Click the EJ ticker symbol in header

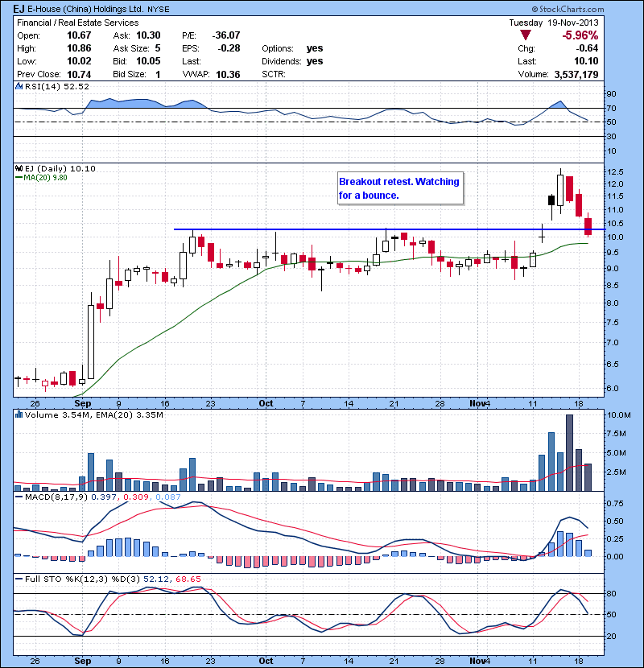pyautogui.click(x=19, y=9)
